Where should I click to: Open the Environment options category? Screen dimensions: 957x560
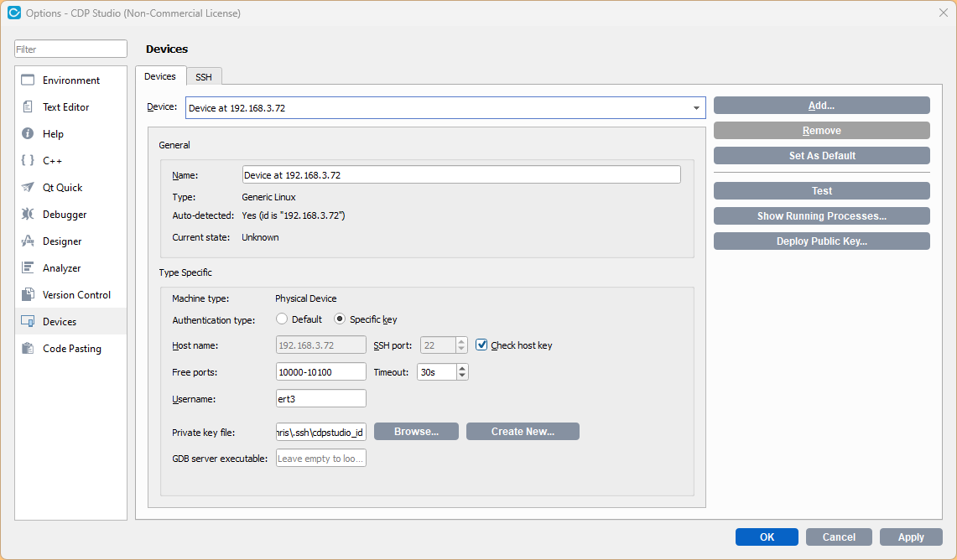[x=70, y=80]
